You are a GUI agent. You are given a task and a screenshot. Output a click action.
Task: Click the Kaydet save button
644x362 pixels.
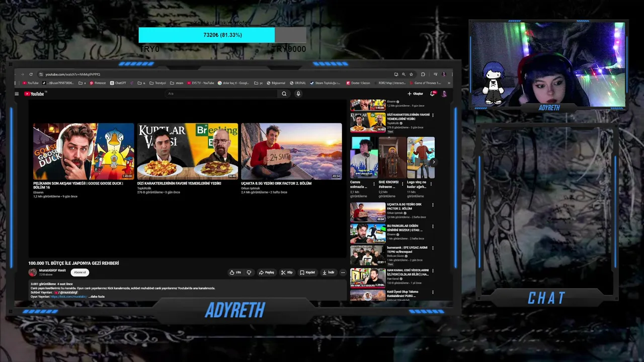tap(307, 273)
